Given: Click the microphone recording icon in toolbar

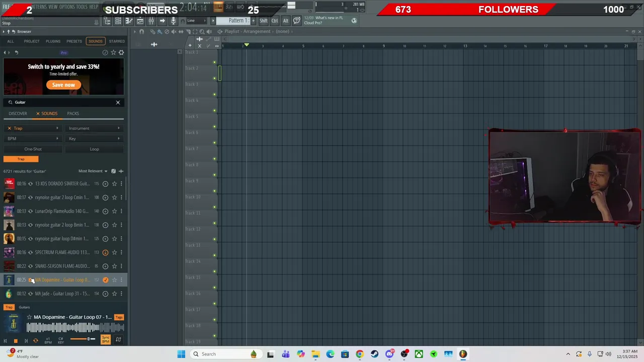Looking at the screenshot, I should [x=173, y=21].
